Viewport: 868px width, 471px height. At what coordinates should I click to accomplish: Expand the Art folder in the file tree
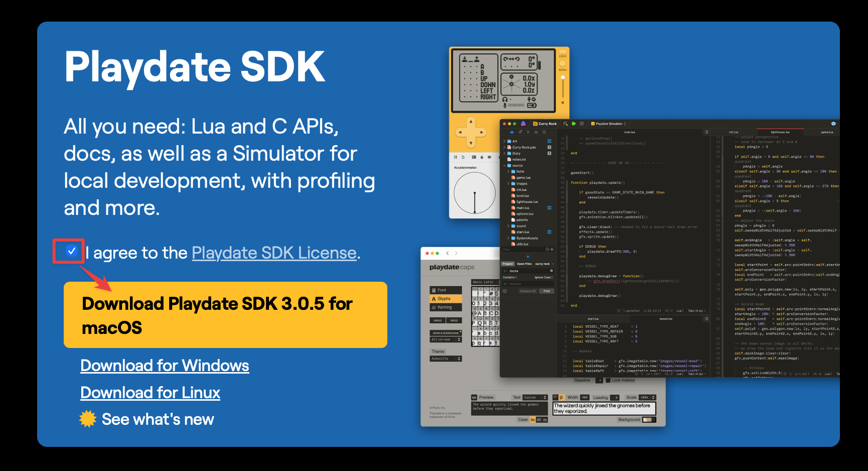504,142
